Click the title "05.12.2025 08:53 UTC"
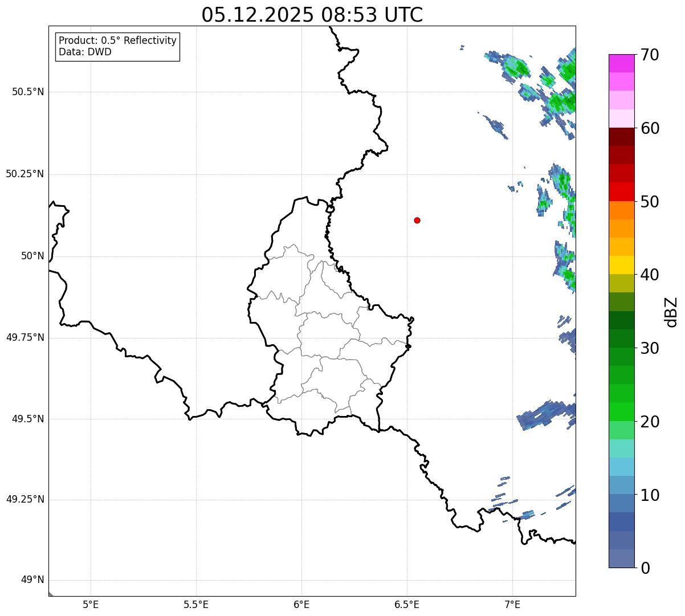The image size is (685, 616). tap(312, 15)
